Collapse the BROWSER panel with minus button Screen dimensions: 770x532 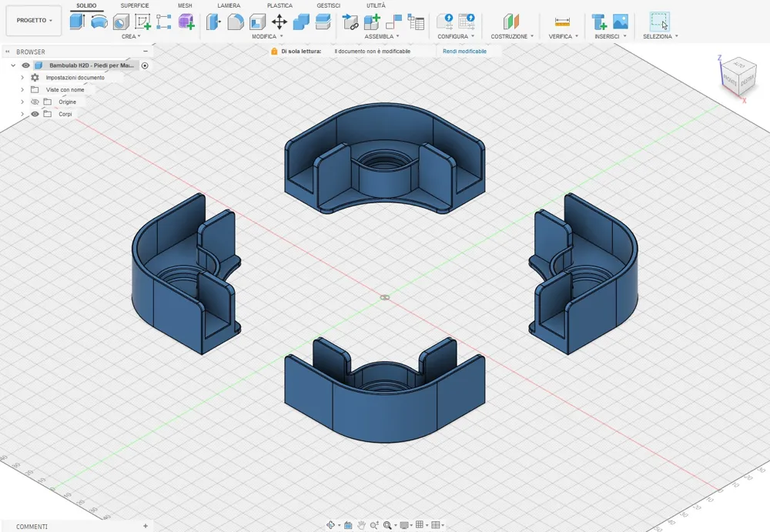[x=146, y=51]
